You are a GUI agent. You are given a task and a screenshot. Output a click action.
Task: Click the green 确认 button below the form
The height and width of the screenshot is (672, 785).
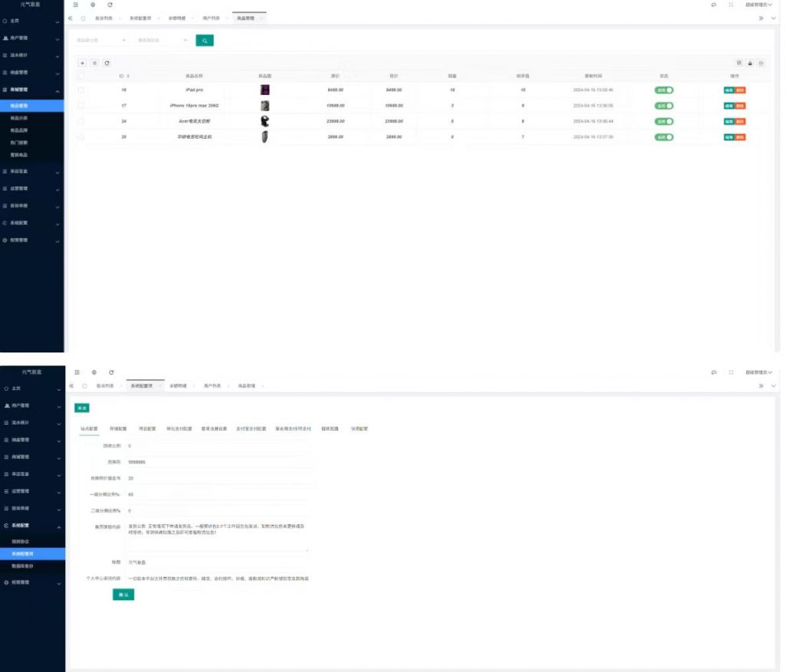(x=123, y=595)
